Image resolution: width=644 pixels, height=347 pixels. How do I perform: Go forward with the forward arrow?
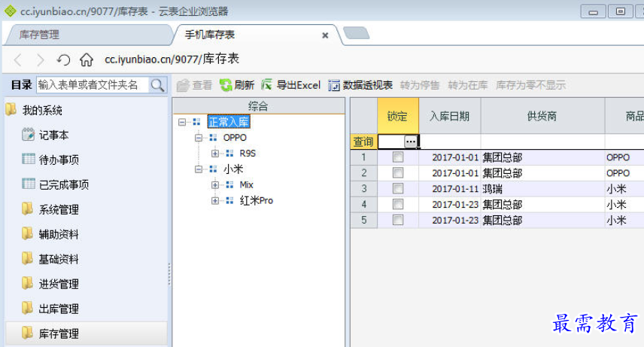coord(41,60)
